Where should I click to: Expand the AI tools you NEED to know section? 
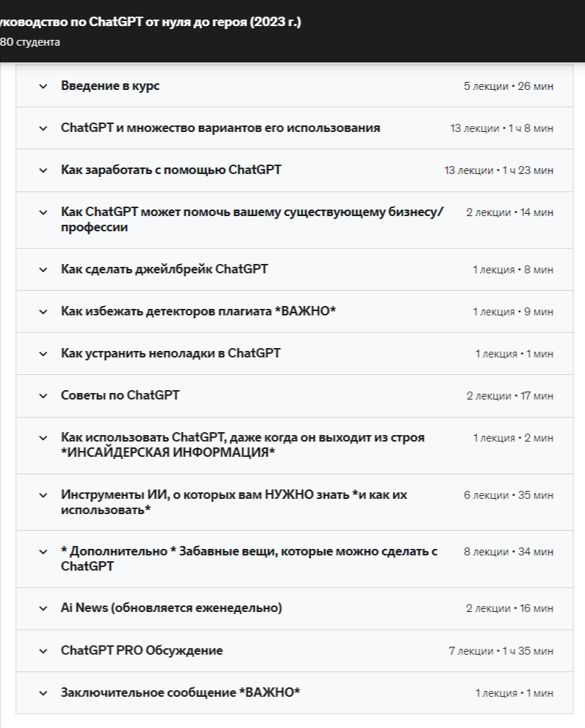(43, 496)
